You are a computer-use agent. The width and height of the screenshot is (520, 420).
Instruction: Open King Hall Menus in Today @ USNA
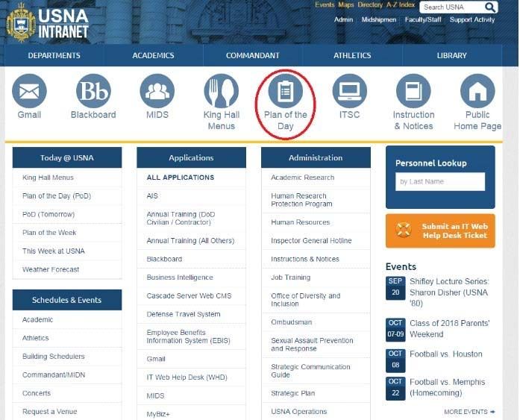click(x=48, y=178)
